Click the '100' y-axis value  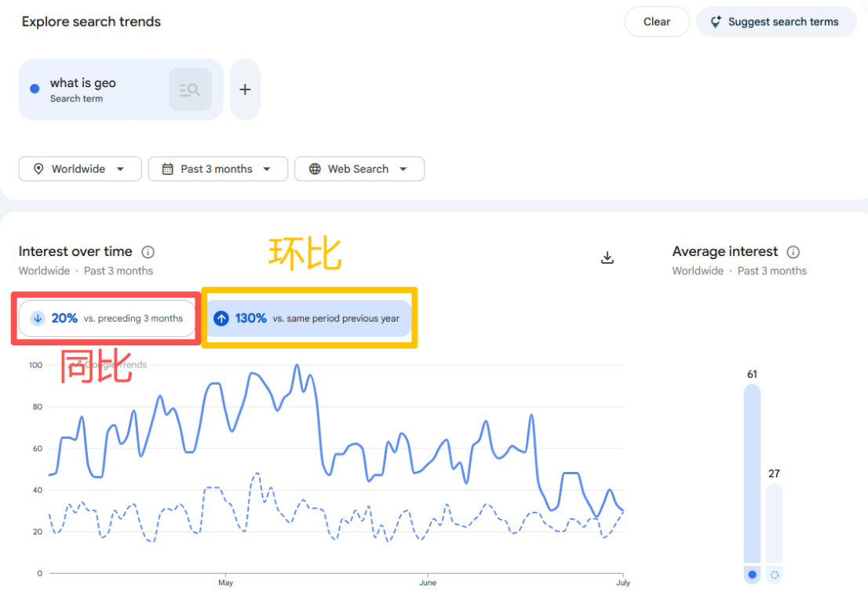pyautogui.click(x=35, y=365)
